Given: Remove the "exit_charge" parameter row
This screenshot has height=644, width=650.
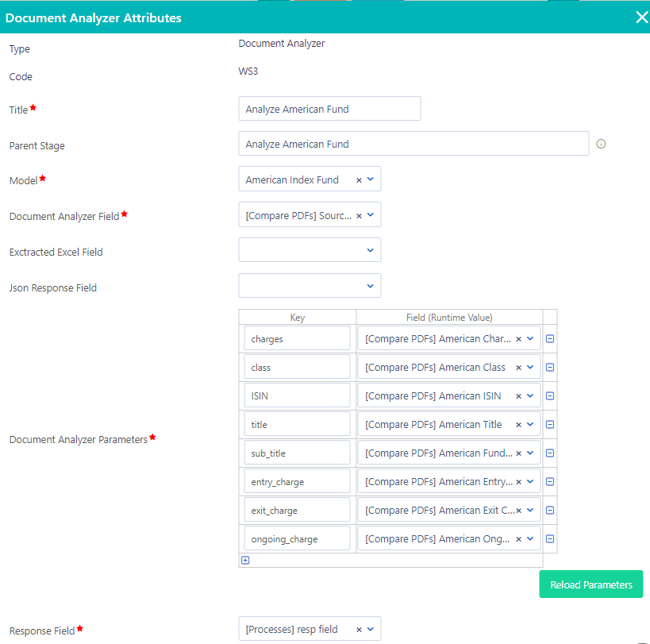Looking at the screenshot, I should [549, 509].
